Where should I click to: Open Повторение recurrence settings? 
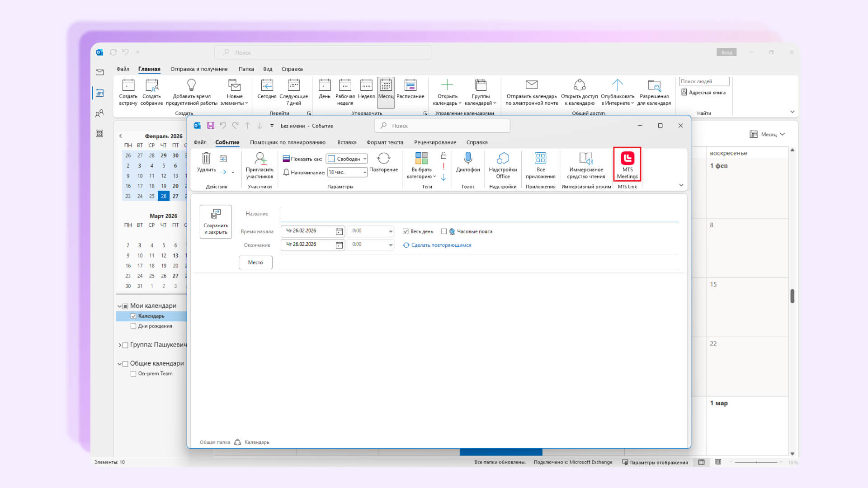point(383,162)
